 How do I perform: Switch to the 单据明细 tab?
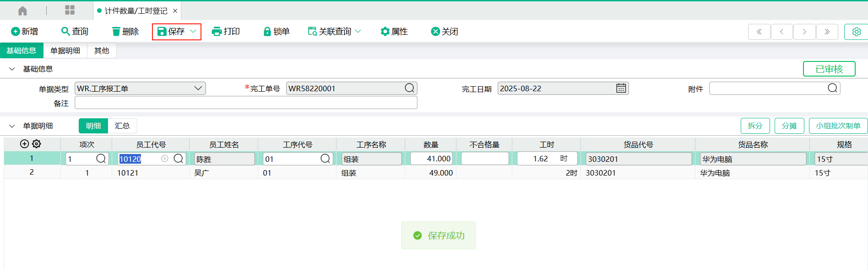pyautogui.click(x=65, y=50)
